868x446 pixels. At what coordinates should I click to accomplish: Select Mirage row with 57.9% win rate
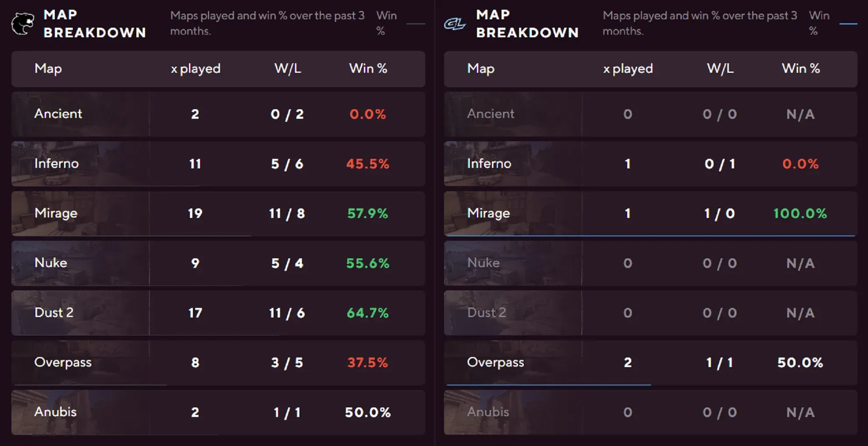click(218, 213)
